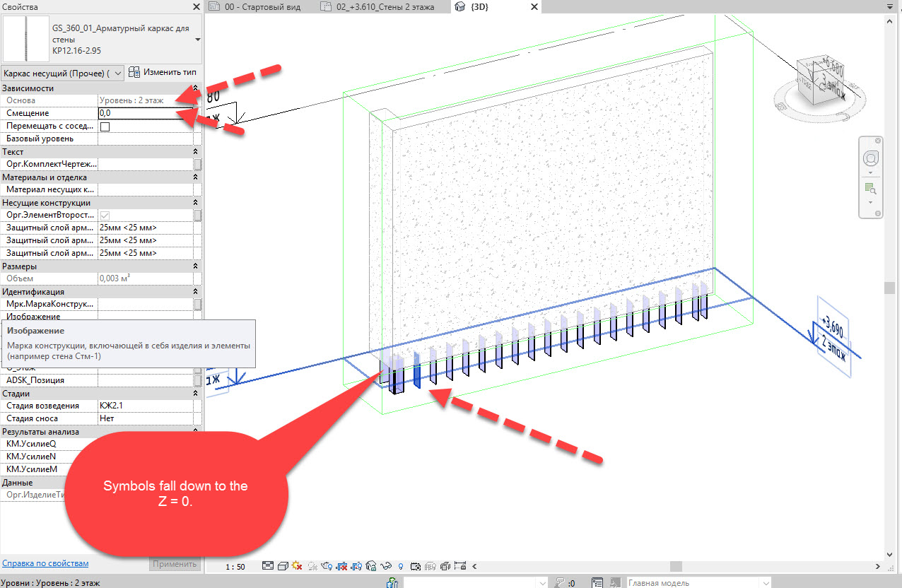Click the browse button for Мрк.МаркаКонструк...

point(198,304)
